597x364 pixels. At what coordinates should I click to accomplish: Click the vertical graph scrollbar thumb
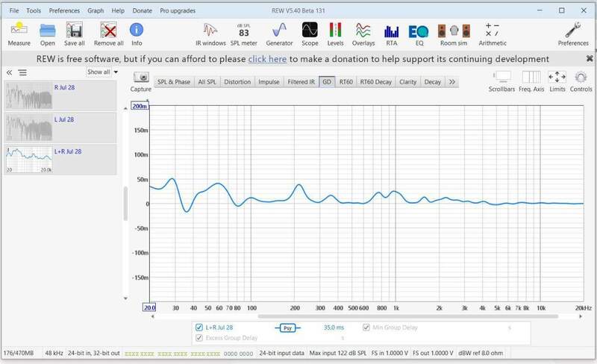tap(125, 204)
